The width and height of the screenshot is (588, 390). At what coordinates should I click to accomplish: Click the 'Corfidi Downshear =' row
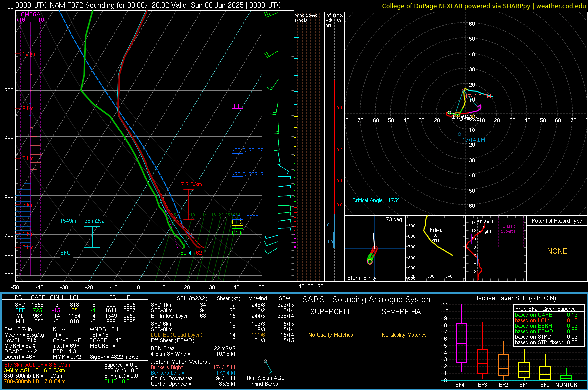click(193, 379)
